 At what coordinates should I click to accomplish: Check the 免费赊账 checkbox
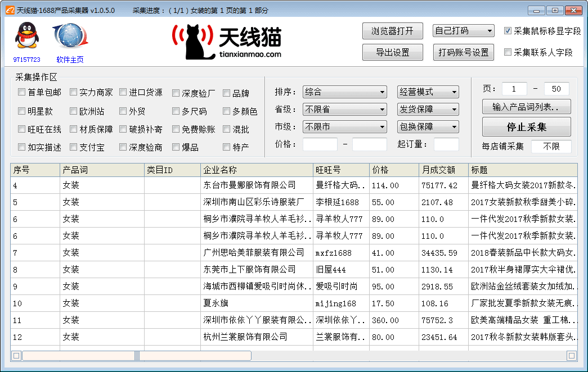[x=176, y=129]
